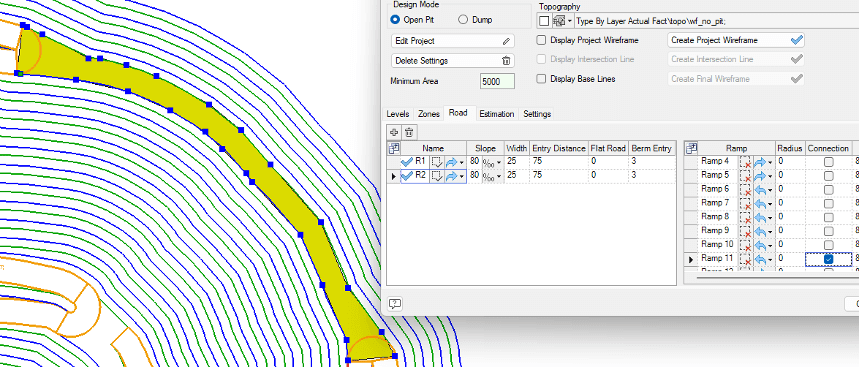Check Connection for Ramp 4

(x=829, y=162)
